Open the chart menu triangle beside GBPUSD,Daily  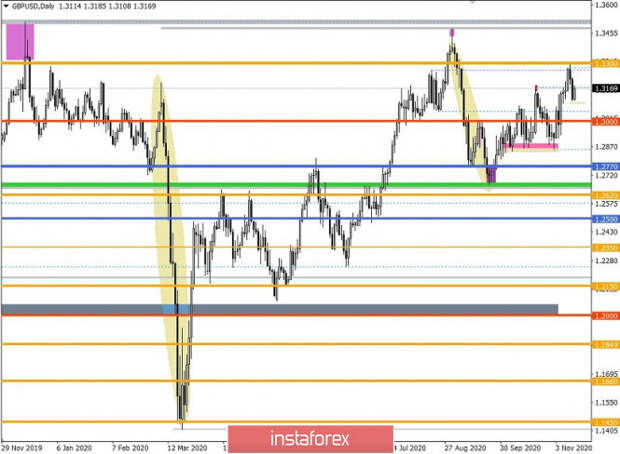tap(6, 6)
